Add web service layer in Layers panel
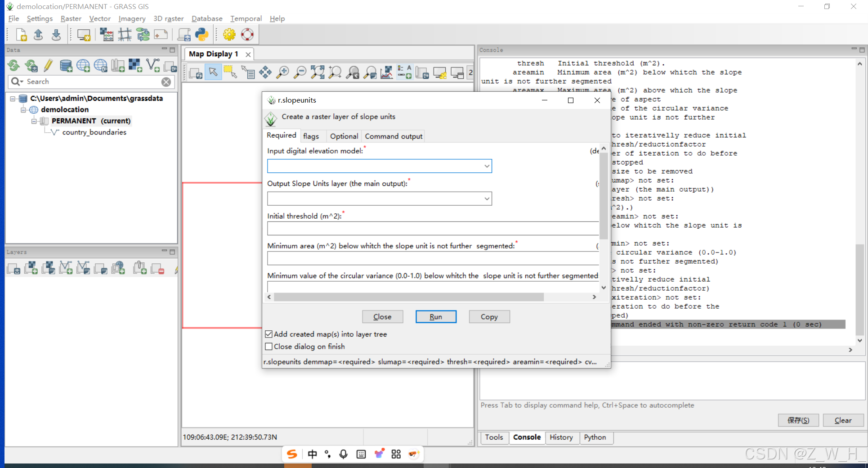 [118, 268]
